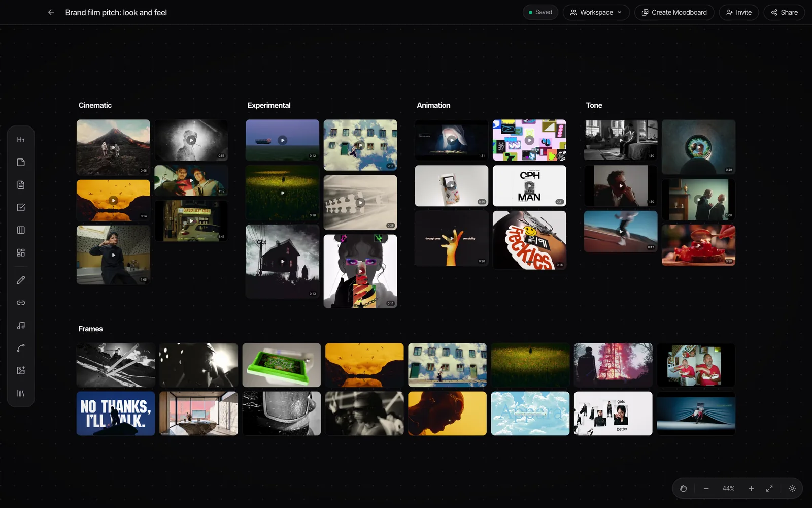Enter fullscreen with the expand arrows icon
This screenshot has height=508, width=812.
pyautogui.click(x=769, y=488)
